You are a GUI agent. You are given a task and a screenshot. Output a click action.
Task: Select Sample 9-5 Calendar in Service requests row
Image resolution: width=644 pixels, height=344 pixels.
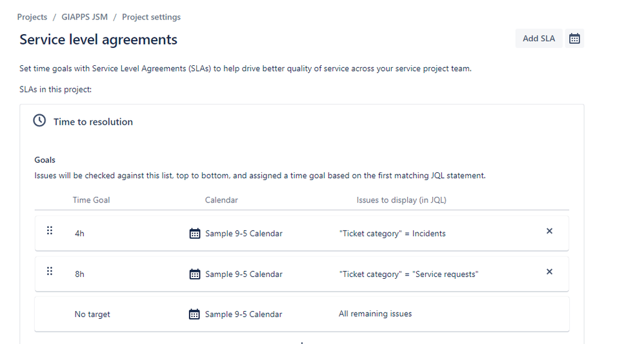click(x=244, y=274)
